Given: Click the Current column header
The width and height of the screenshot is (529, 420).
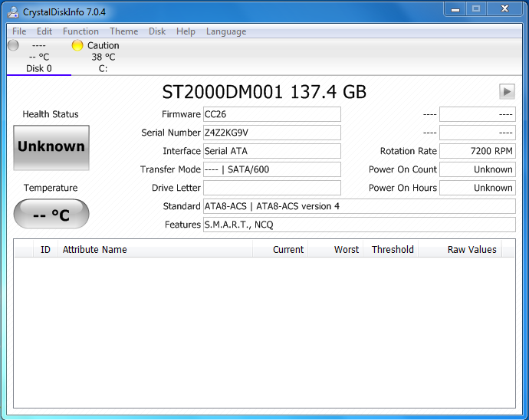Looking at the screenshot, I should (x=281, y=249).
